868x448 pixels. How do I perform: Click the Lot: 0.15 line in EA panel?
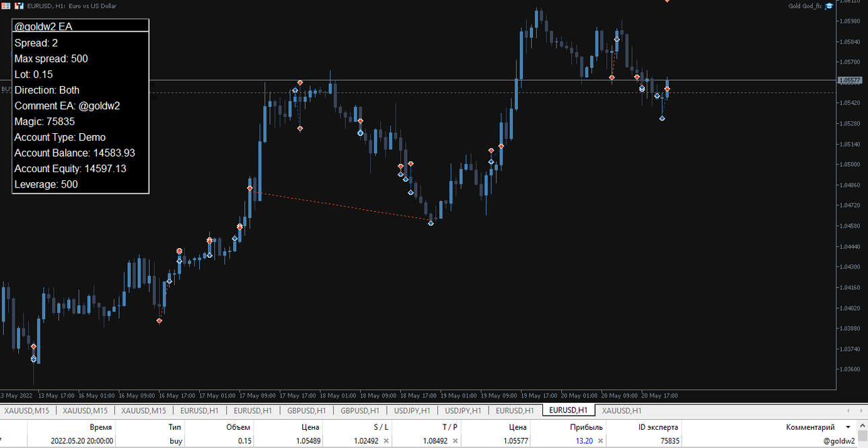pos(34,75)
